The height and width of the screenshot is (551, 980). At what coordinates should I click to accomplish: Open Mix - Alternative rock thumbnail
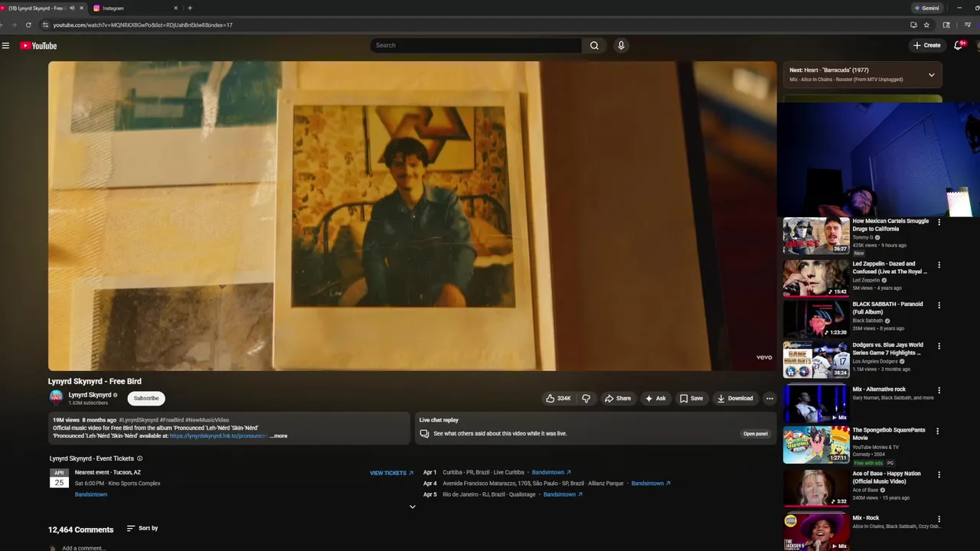click(x=816, y=403)
